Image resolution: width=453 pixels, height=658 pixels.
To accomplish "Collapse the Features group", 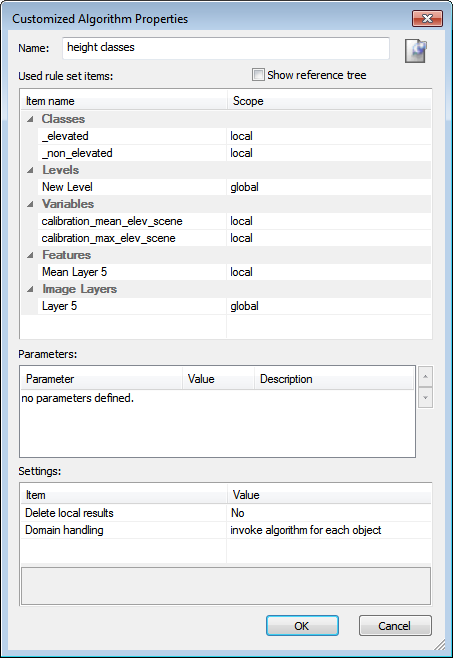I will click(30, 255).
